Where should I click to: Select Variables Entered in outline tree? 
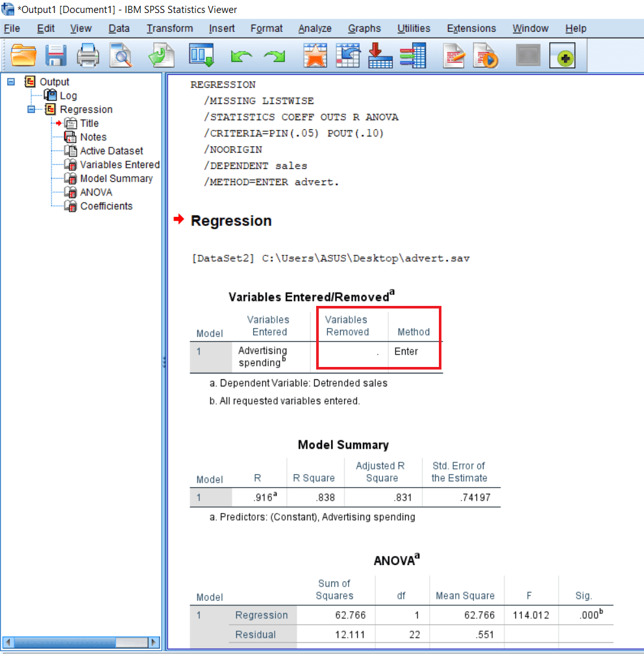coord(119,165)
